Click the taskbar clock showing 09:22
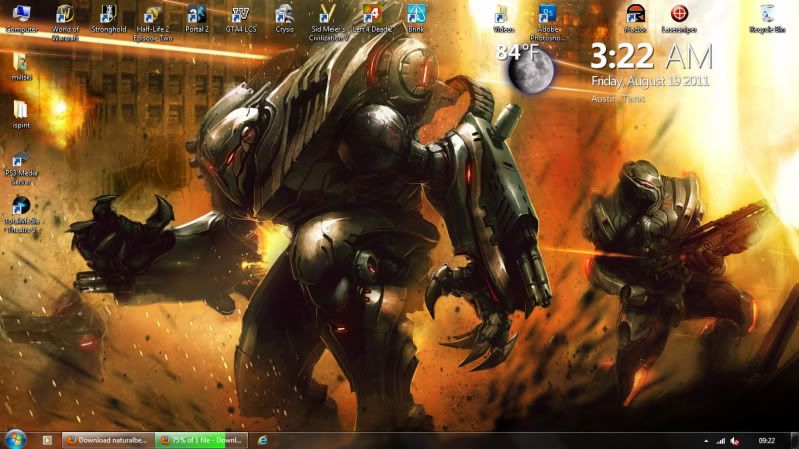The width and height of the screenshot is (799, 449). [766, 441]
